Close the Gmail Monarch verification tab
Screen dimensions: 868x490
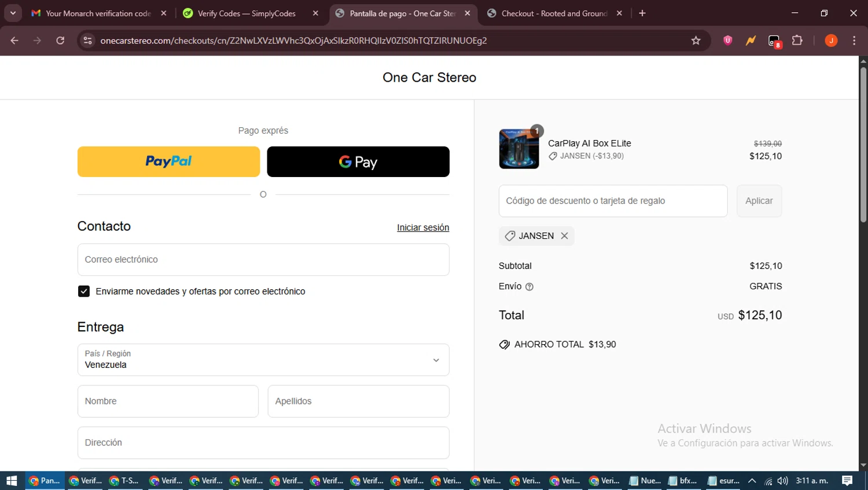164,13
